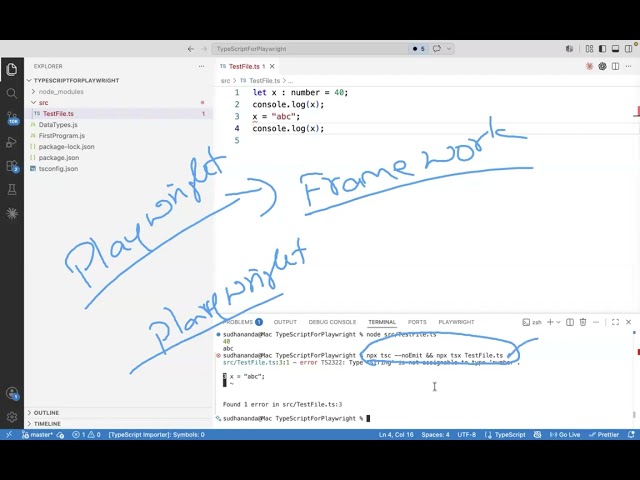Image resolution: width=640 pixels, height=480 pixels.
Task: Switch to the DEBUG CONSOLE panel tab
Action: pyautogui.click(x=332, y=322)
